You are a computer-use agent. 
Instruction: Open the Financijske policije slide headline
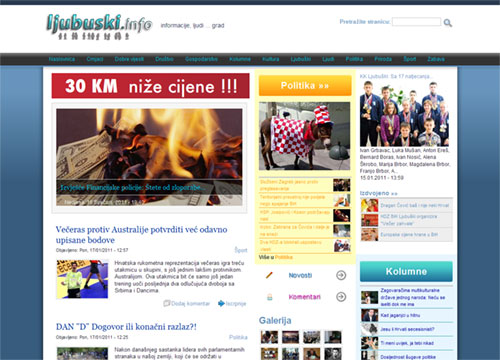(x=133, y=187)
